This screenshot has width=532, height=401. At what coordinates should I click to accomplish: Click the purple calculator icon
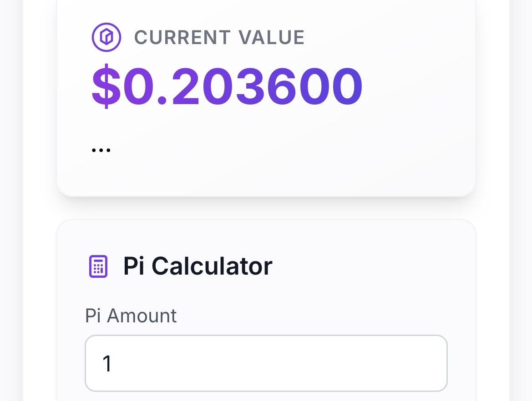pos(98,266)
